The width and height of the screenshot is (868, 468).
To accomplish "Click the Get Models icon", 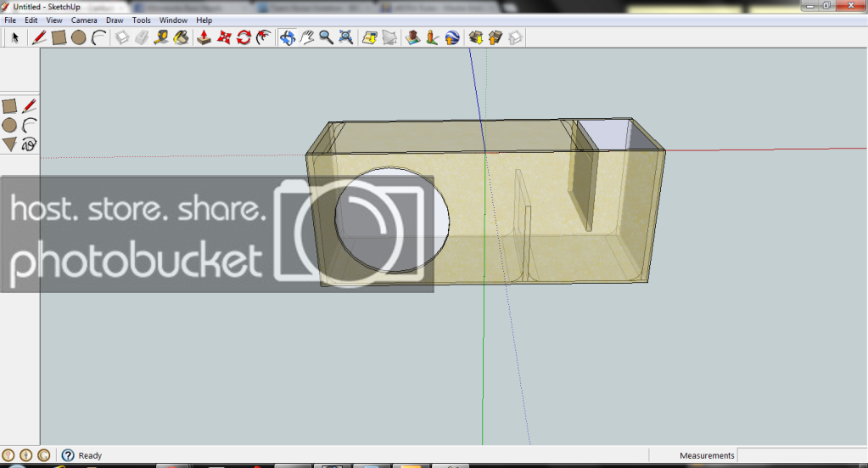I will [475, 37].
